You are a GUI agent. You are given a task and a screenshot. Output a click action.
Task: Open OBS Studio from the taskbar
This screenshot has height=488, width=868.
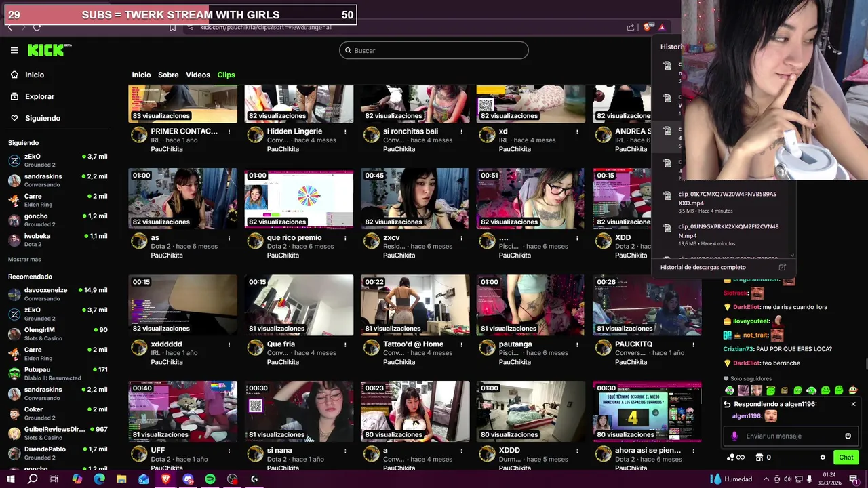(x=233, y=479)
